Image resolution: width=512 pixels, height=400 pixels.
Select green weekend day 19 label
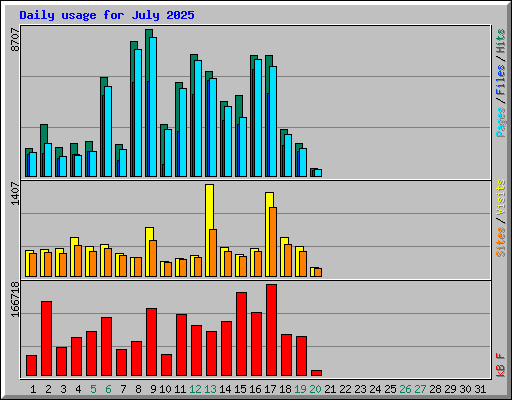(300, 389)
